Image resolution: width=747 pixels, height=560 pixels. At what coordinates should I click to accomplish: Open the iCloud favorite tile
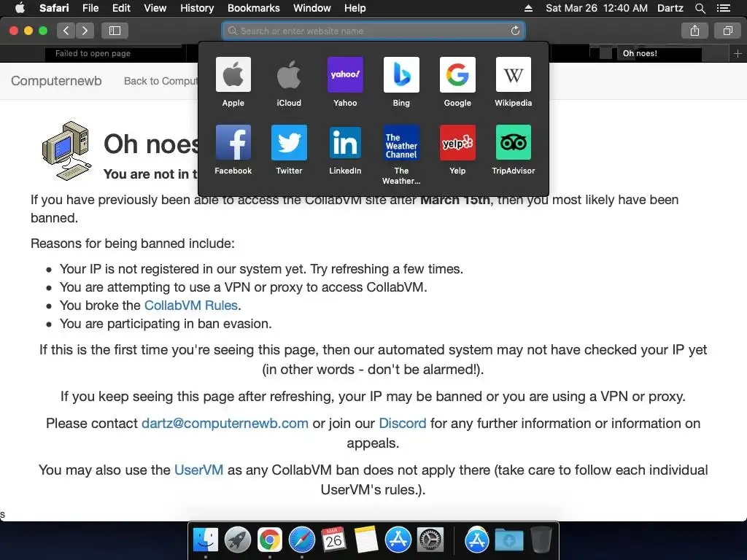(x=289, y=75)
